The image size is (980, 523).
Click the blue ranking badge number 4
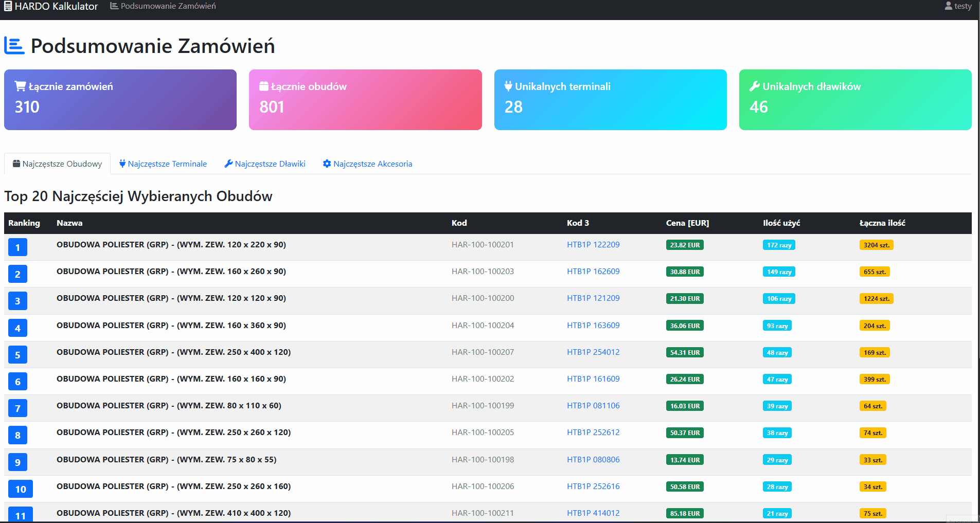tap(17, 328)
